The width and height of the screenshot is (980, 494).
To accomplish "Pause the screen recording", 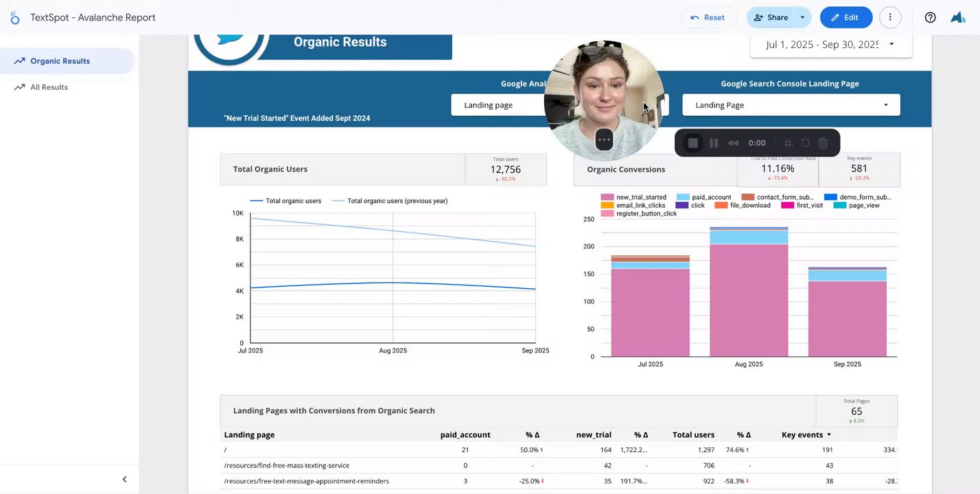I will click(x=714, y=143).
